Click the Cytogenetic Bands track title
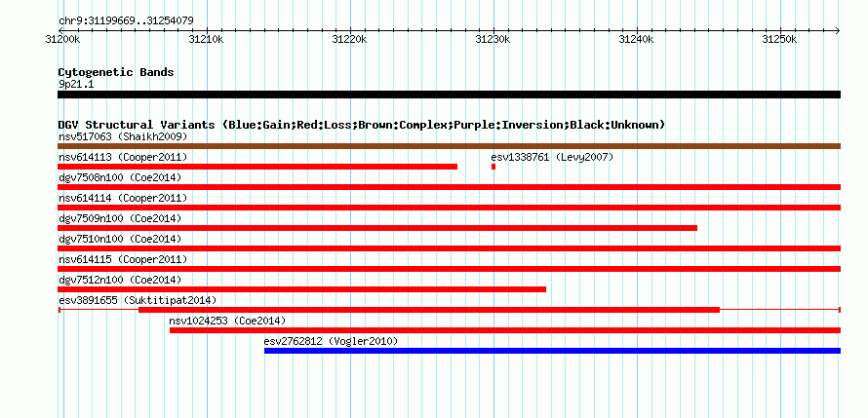This screenshot has width=868, height=418. [116, 72]
